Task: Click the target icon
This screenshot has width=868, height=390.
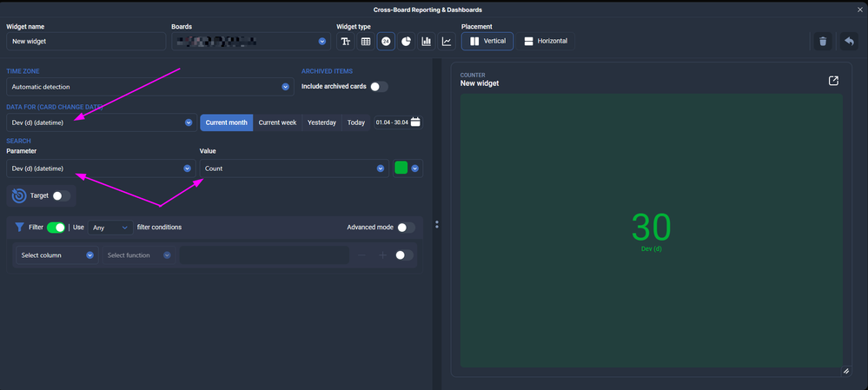Action: pyautogui.click(x=19, y=195)
